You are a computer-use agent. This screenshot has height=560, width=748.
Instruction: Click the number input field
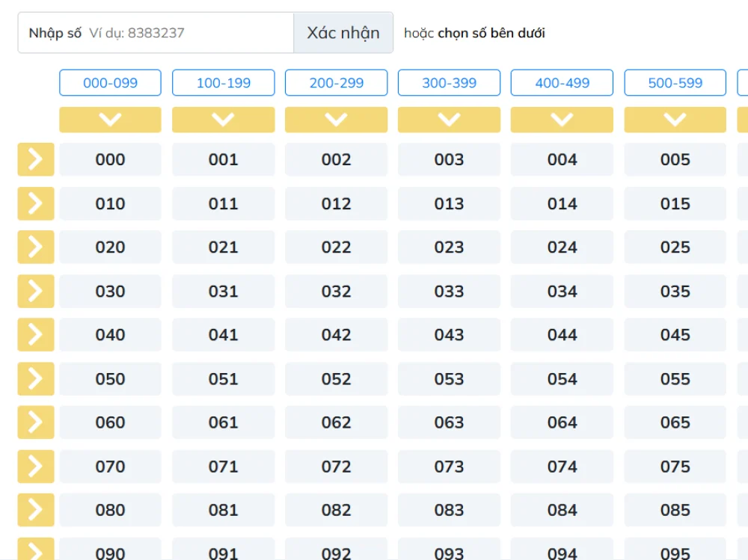coord(156,33)
